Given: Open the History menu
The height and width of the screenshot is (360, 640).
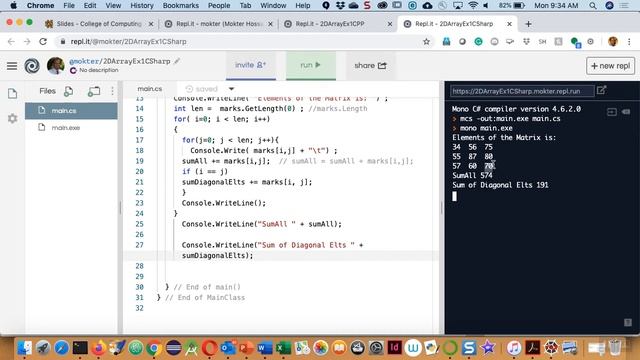Looking at the screenshot, I should pos(142,6).
